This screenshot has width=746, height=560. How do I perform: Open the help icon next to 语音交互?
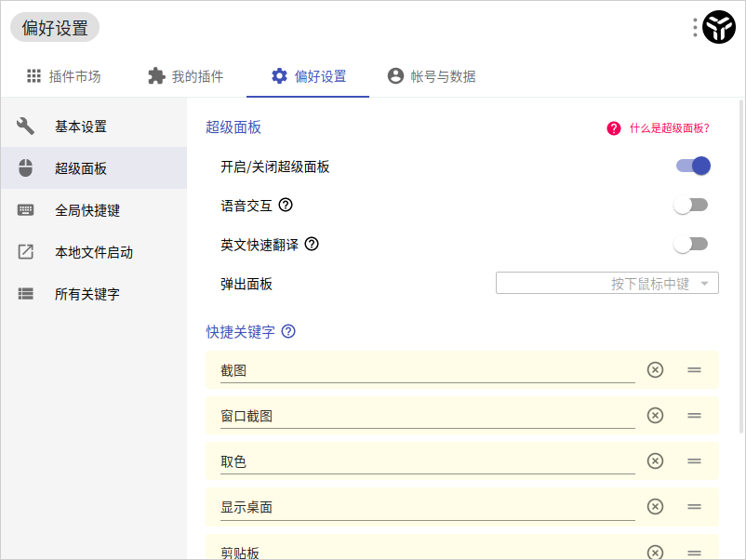(x=286, y=205)
